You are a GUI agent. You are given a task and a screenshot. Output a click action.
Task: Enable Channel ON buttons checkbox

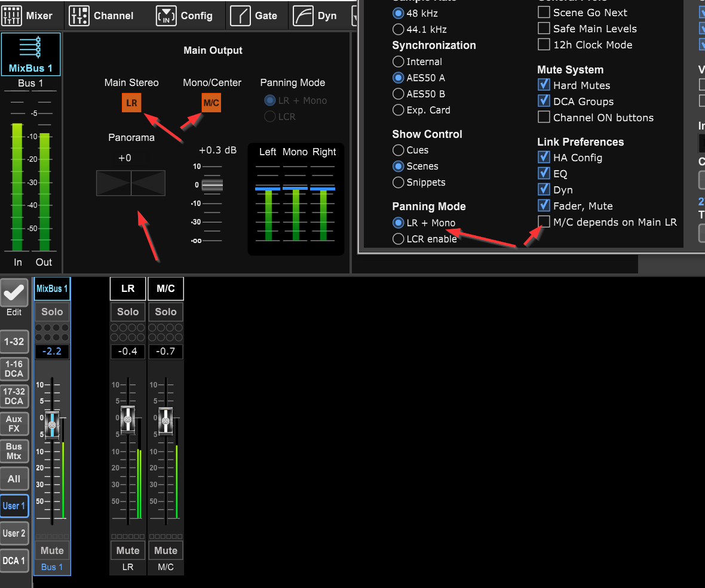544,117
